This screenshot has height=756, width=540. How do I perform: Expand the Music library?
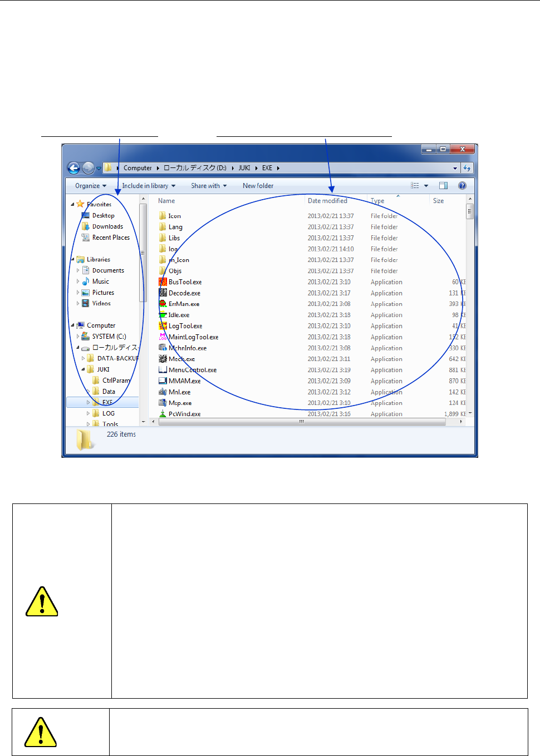pyautogui.click(x=78, y=281)
